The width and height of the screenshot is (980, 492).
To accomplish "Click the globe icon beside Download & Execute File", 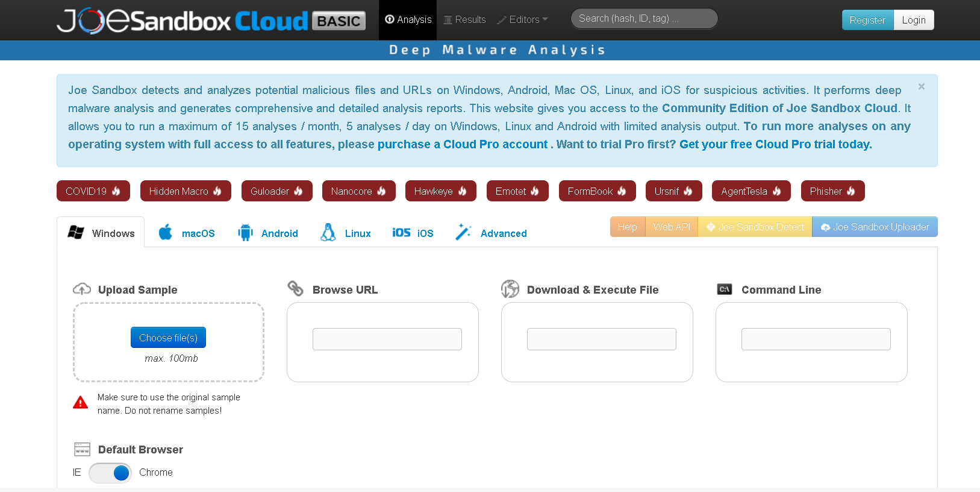I will [510, 289].
